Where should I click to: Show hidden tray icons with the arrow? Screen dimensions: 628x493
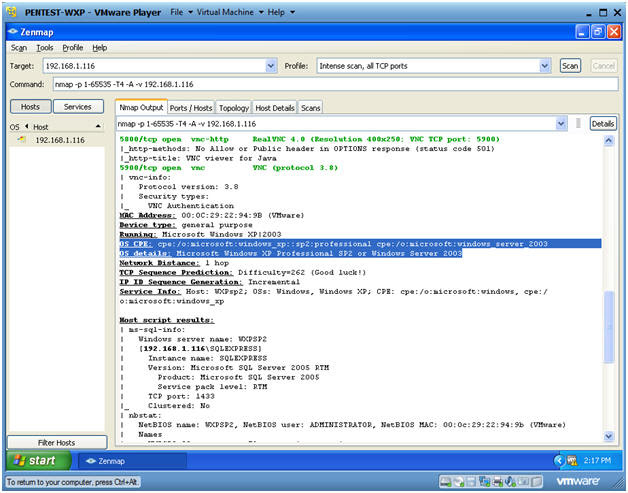[560, 461]
